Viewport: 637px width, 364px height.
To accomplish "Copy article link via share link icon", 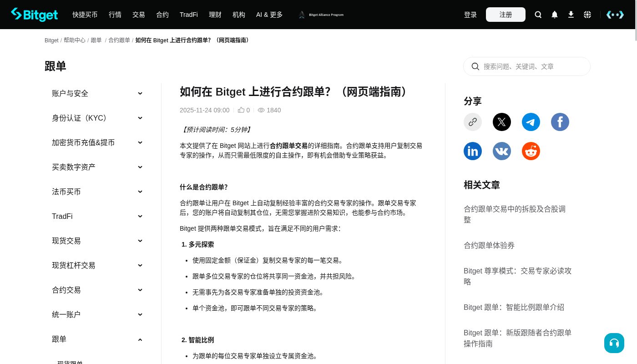I will tap(473, 122).
